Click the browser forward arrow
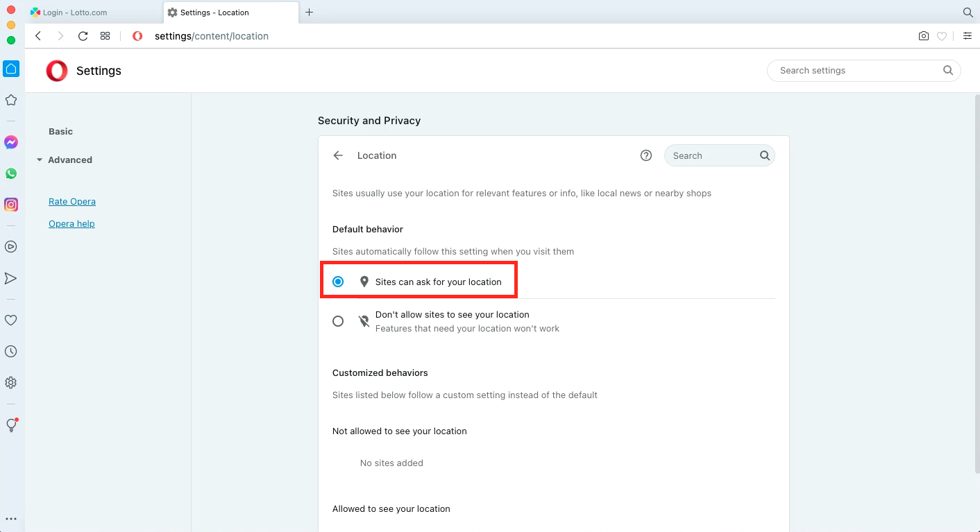980x532 pixels. (60, 36)
